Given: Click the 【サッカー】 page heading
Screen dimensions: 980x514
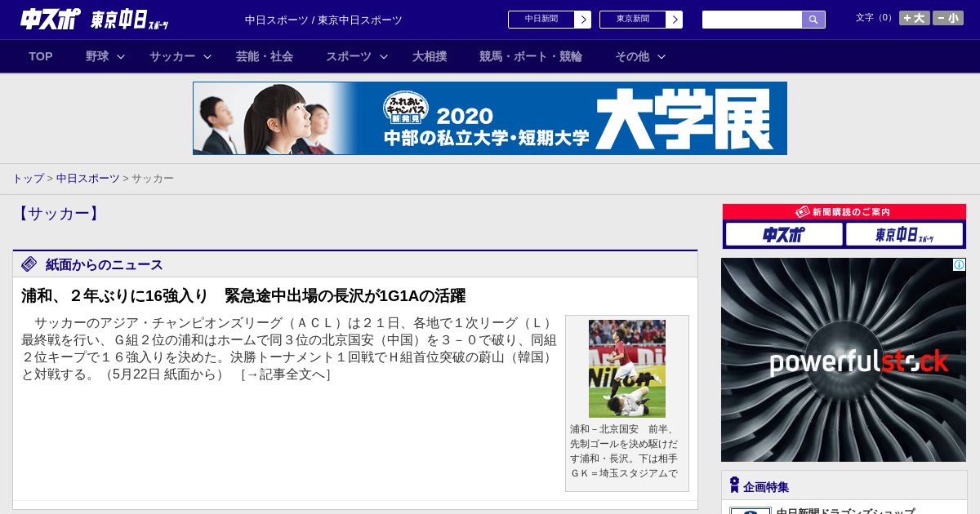Looking at the screenshot, I should tap(58, 214).
